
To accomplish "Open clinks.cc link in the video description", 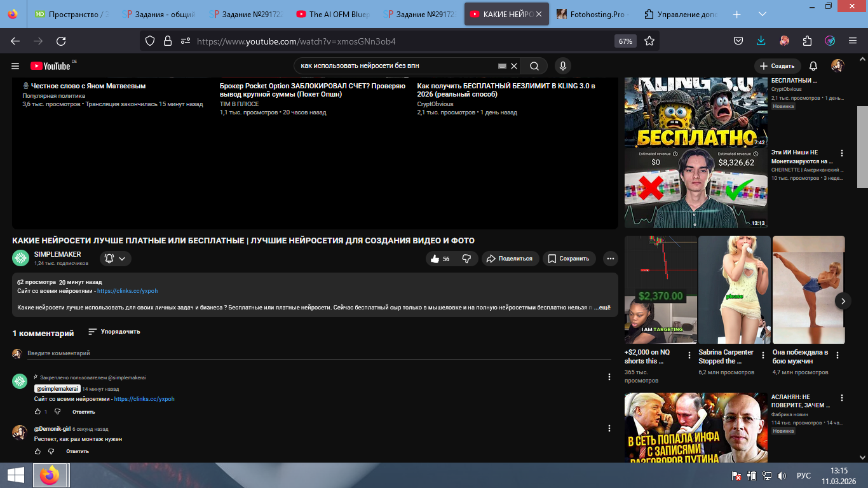I will point(127,291).
